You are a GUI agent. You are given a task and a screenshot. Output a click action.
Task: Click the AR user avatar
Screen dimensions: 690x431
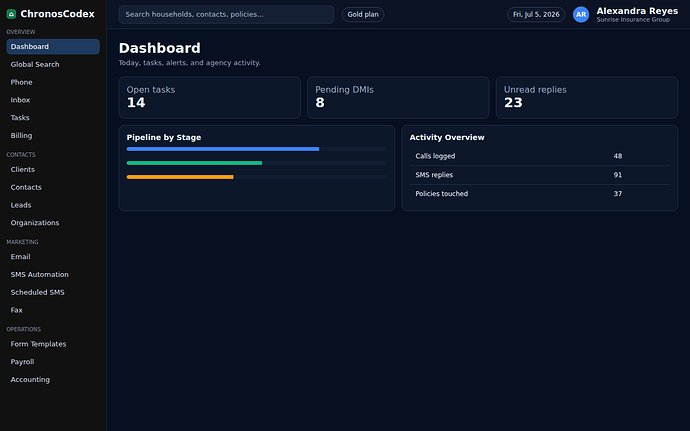pos(581,15)
